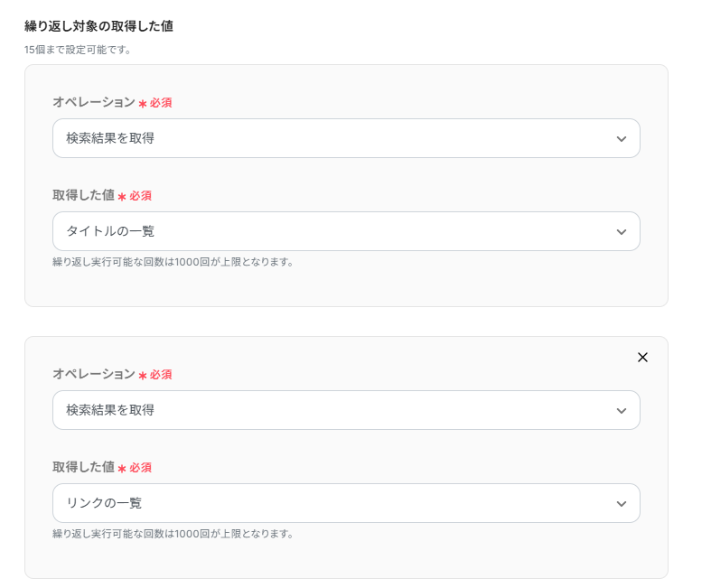The height and width of the screenshot is (588, 711).
Task: Click the 15個まで設定可能です hint text
Action: [x=78, y=50]
